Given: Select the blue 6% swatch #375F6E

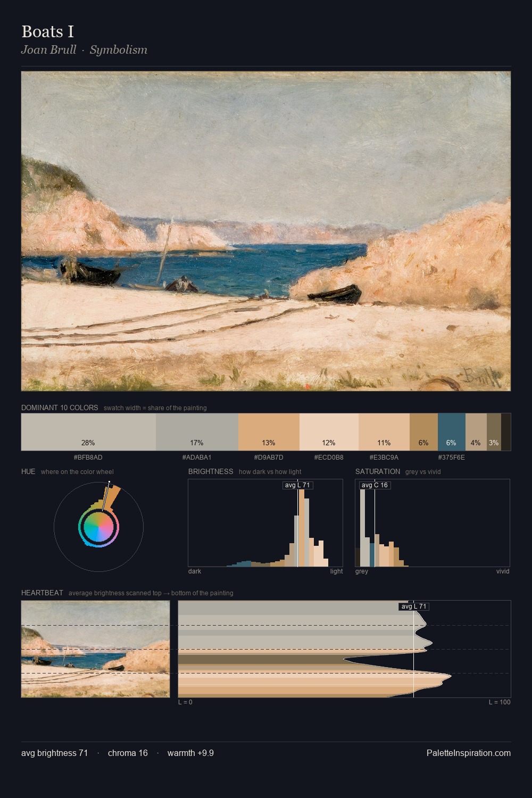Looking at the screenshot, I should click(452, 432).
